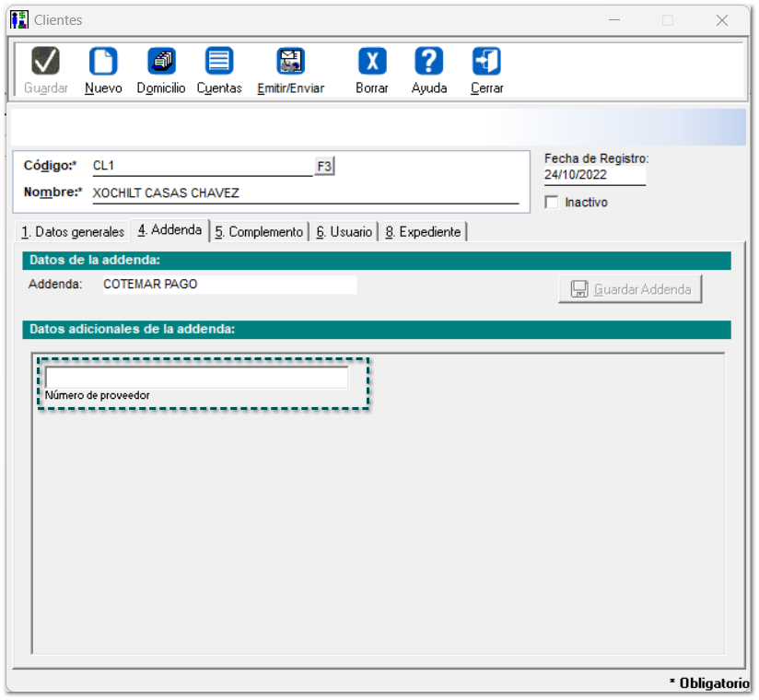
Task: Open the Domicilio address icon
Action: click(161, 63)
